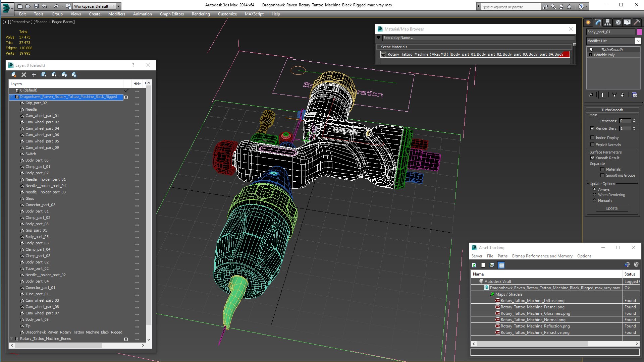Click the star favorites icon in the title bar
The image size is (644, 362).
pos(570,6)
